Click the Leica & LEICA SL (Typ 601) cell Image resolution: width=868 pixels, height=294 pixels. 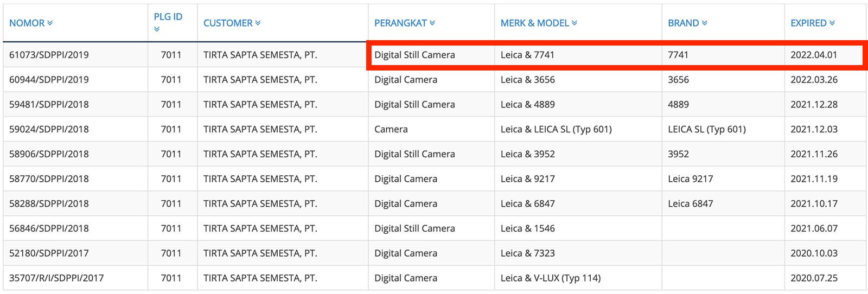(x=556, y=129)
